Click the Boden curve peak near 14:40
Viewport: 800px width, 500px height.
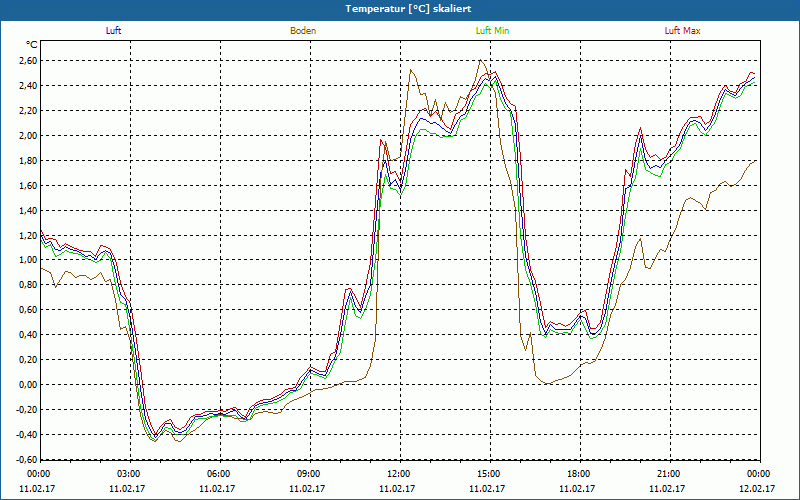coord(480,61)
